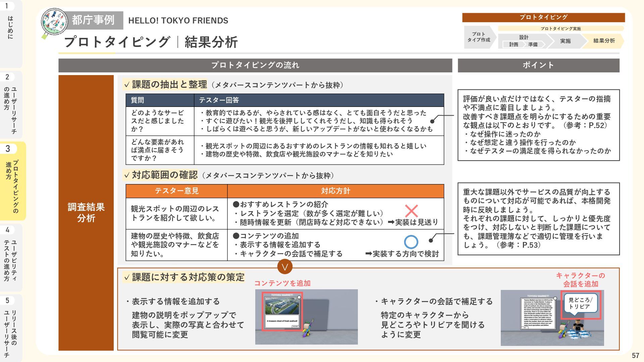Screen dimensions: 644x362
Task: Click the ・表示する情報を追加する bullet in the bottom section
Action: tap(173, 301)
